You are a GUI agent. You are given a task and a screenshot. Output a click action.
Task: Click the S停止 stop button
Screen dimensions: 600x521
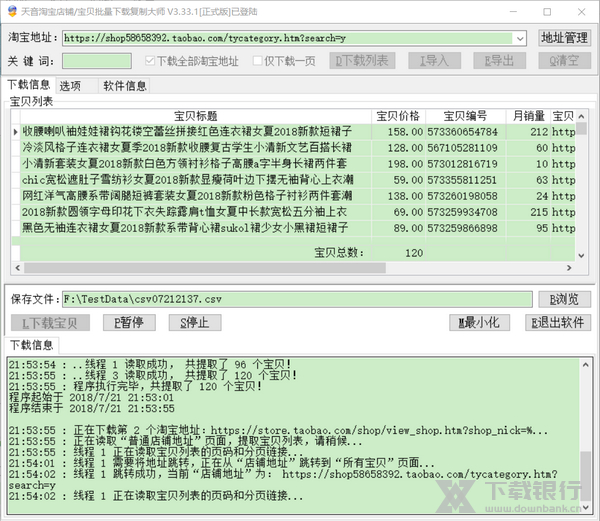click(195, 323)
